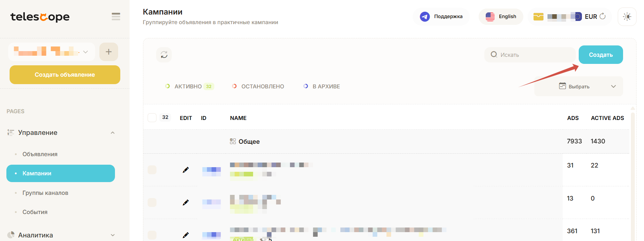Click the plus icon to add account
Screen dimensions: 644x241
109,52
